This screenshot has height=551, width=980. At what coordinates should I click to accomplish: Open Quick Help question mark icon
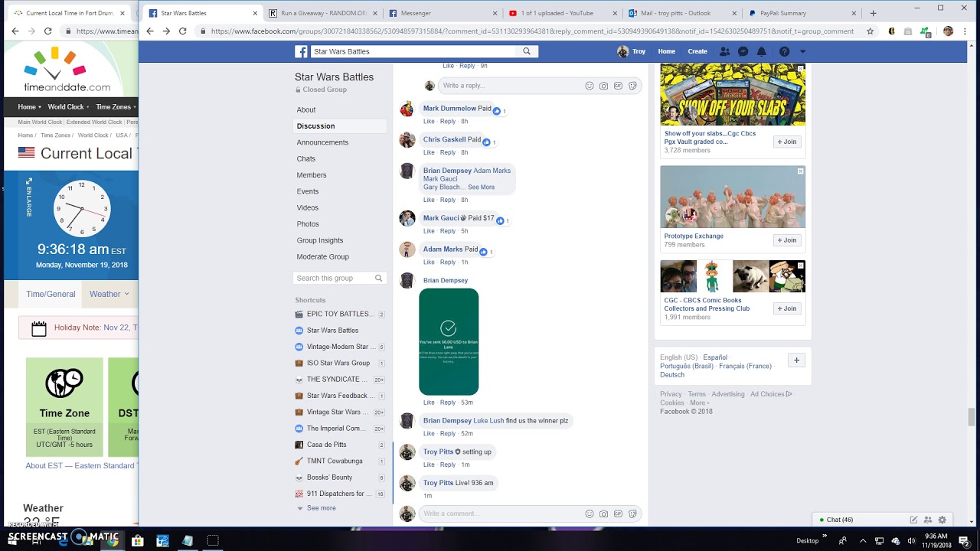(x=784, y=51)
